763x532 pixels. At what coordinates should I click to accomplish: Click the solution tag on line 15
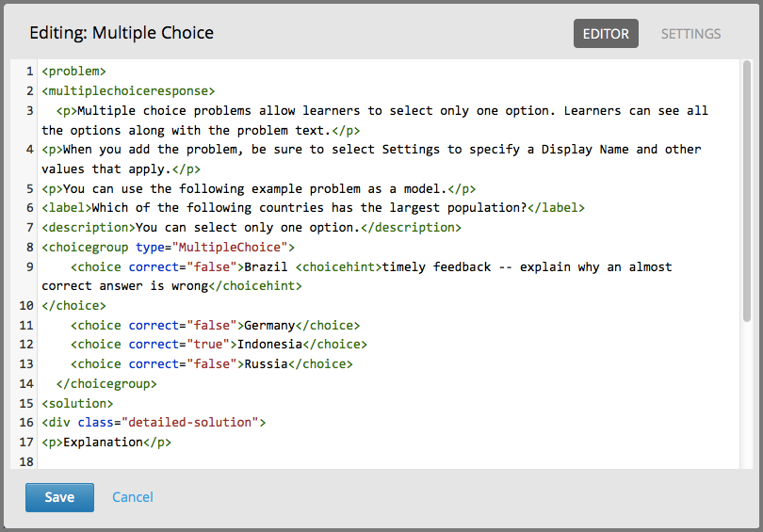(x=77, y=404)
